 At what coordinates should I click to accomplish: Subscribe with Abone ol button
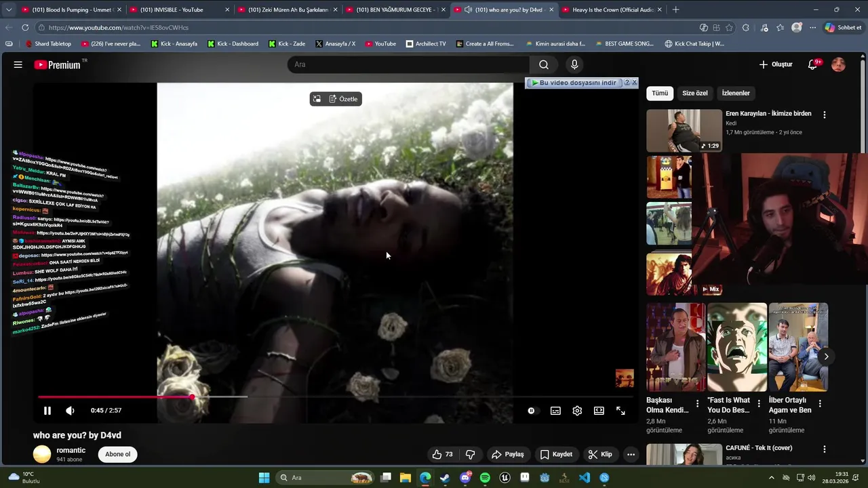(117, 454)
